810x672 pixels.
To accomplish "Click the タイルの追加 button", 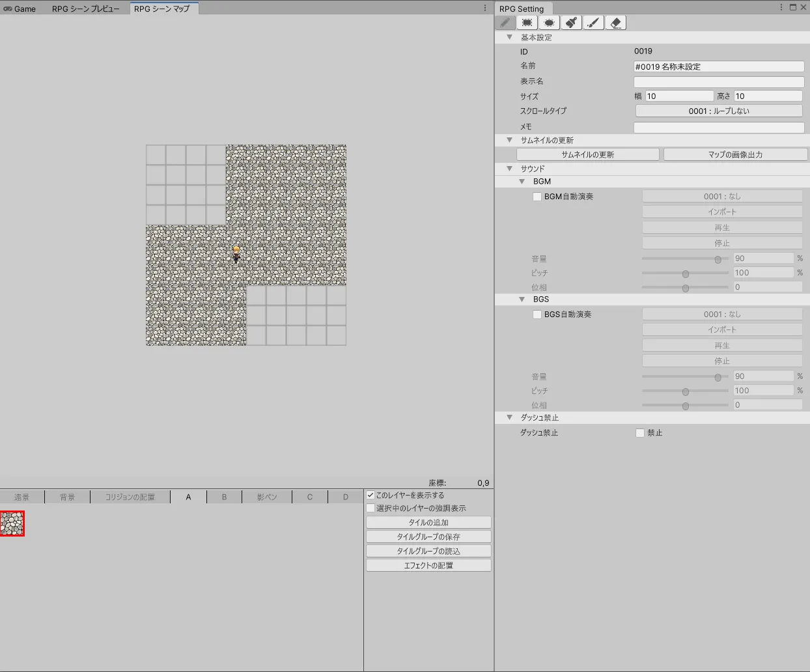I will click(428, 523).
